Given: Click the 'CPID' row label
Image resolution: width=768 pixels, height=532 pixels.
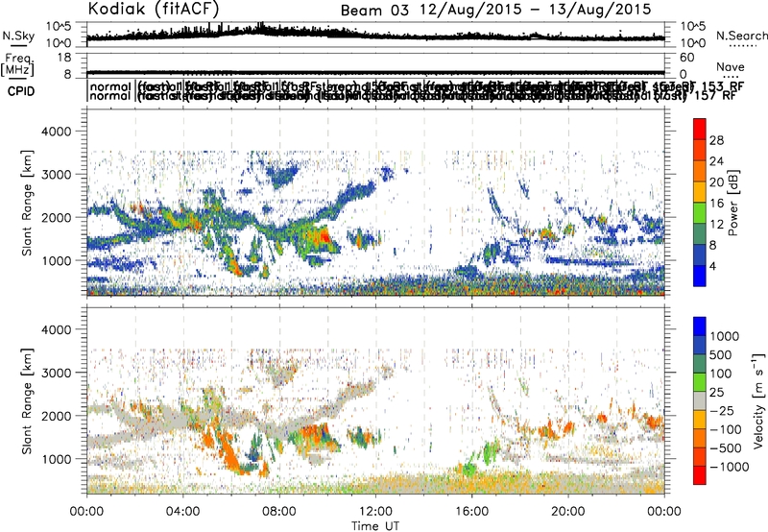Looking at the screenshot, I should [21, 91].
